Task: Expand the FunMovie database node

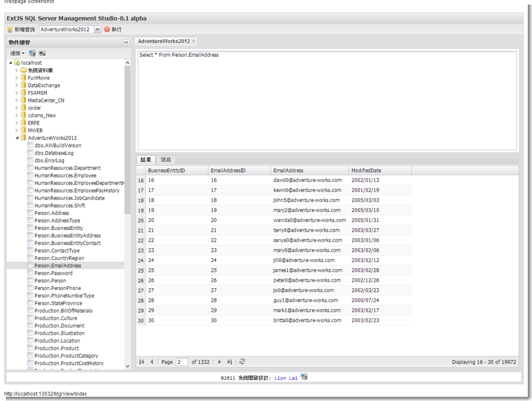Action: [17, 78]
